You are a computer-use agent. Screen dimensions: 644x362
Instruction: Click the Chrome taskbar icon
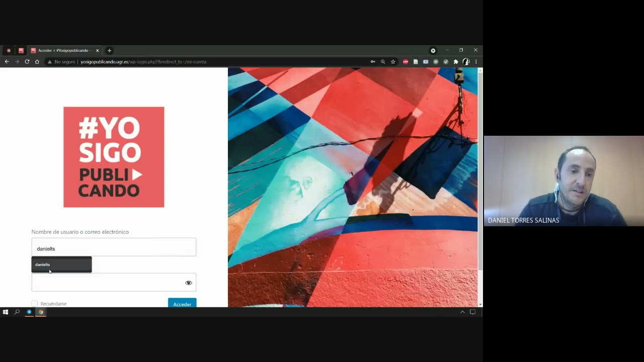coord(41,312)
